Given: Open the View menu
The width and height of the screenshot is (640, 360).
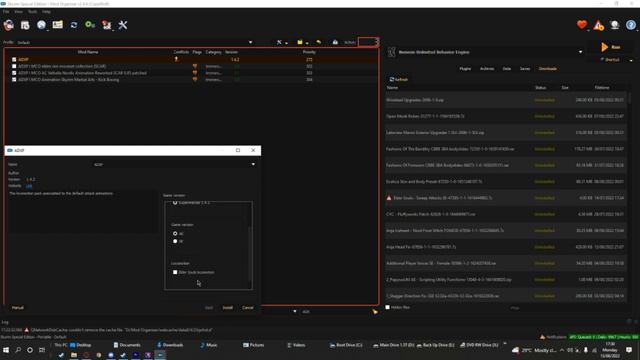Looking at the screenshot, I should (19, 12).
